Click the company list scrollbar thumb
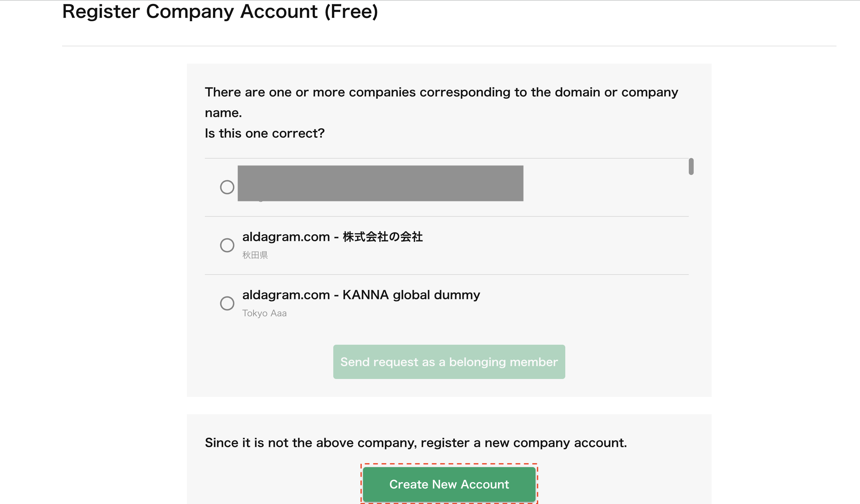 coord(691,166)
